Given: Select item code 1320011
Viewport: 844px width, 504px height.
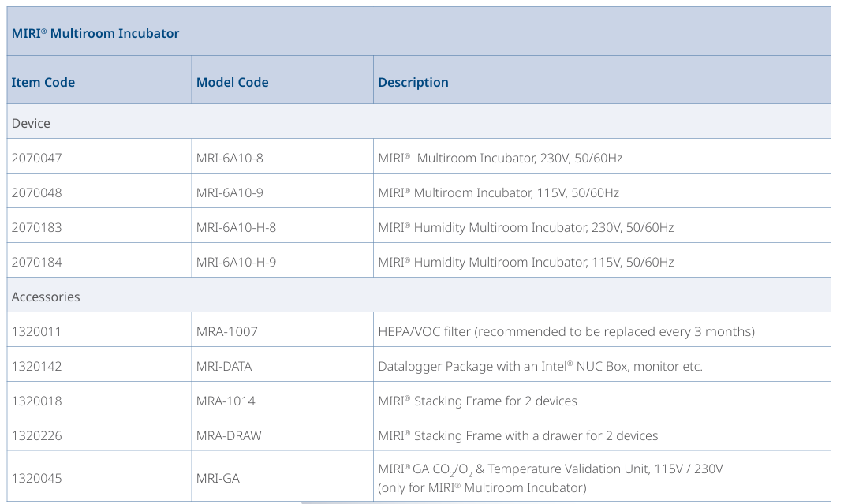Looking at the screenshot, I should [x=36, y=331].
